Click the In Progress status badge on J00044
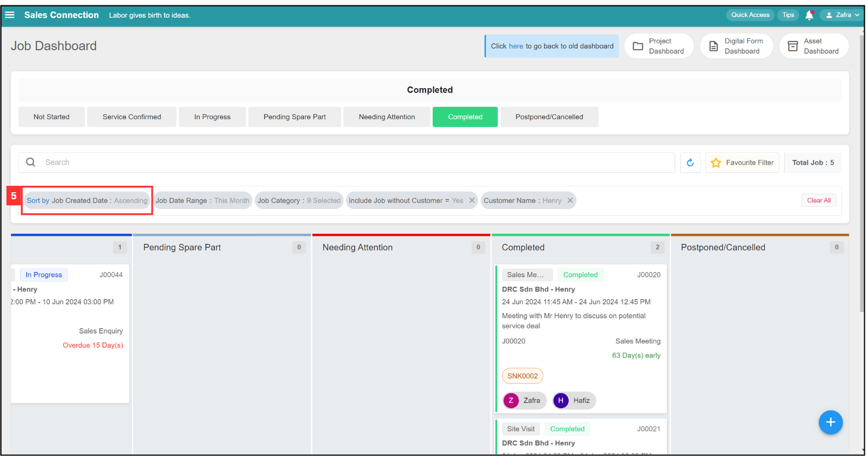 (44, 275)
